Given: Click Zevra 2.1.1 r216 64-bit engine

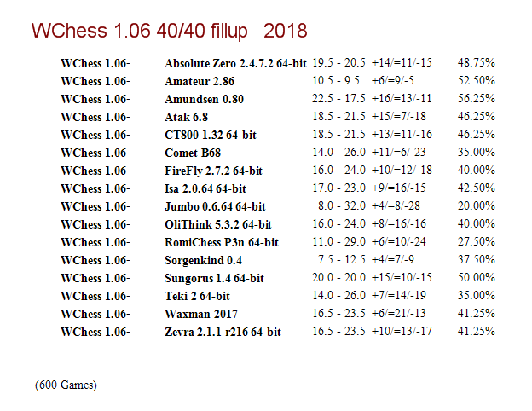Looking at the screenshot, I should (x=223, y=332).
